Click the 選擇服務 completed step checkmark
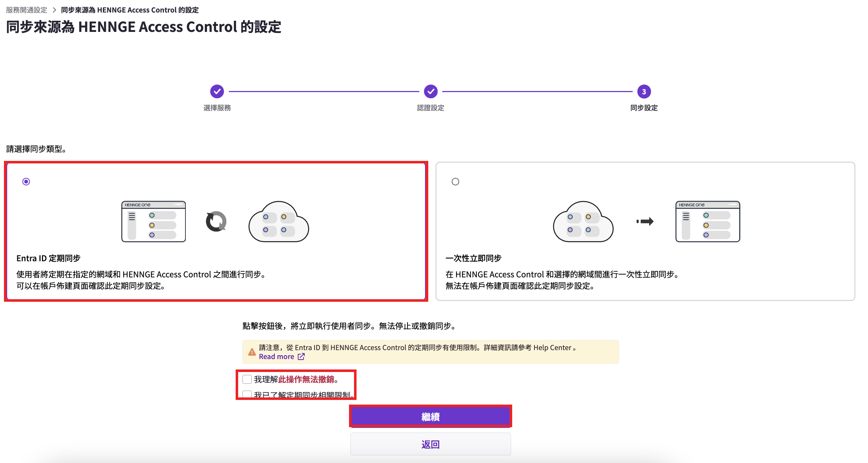 pos(217,91)
